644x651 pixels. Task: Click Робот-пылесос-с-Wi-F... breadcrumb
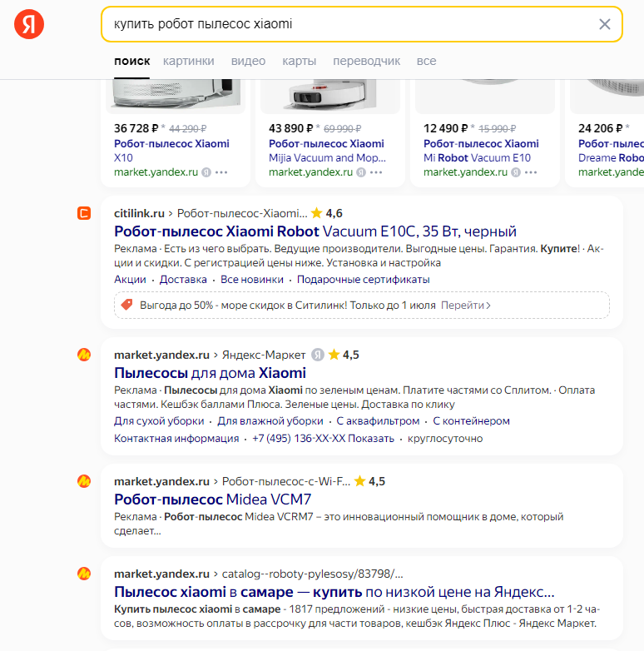click(x=286, y=482)
